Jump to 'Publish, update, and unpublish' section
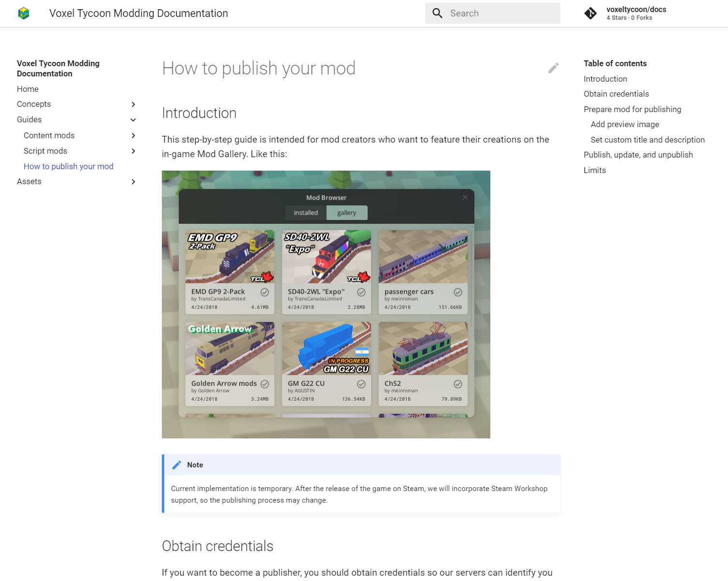 point(638,155)
